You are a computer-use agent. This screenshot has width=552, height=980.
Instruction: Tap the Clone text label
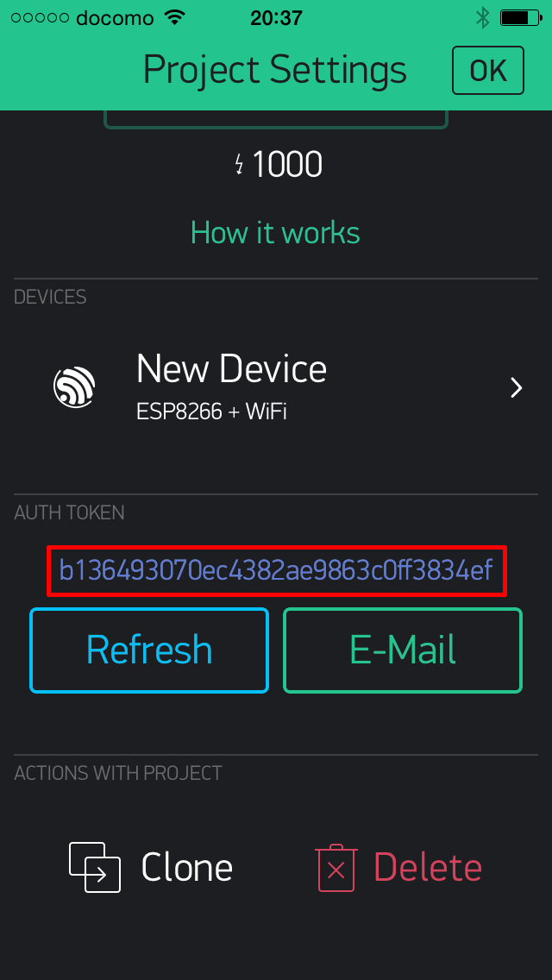point(187,868)
